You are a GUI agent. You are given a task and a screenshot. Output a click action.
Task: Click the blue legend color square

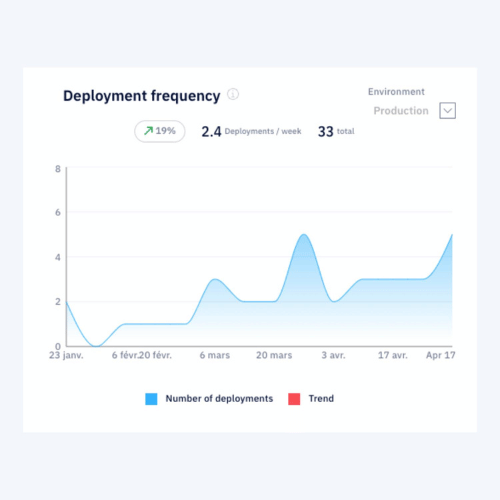(151, 399)
